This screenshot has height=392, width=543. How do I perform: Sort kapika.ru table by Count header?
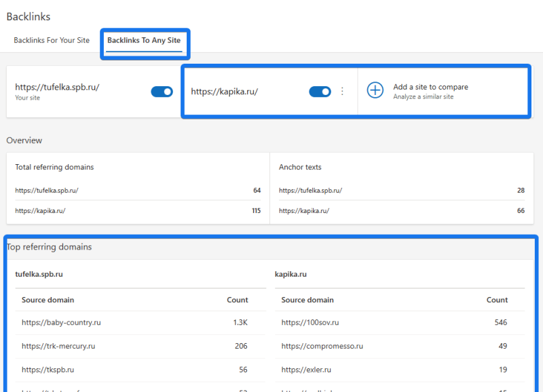tap(497, 300)
